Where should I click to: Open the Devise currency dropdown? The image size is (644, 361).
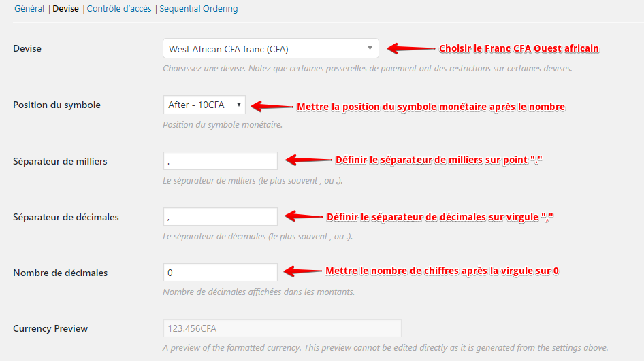(271, 49)
